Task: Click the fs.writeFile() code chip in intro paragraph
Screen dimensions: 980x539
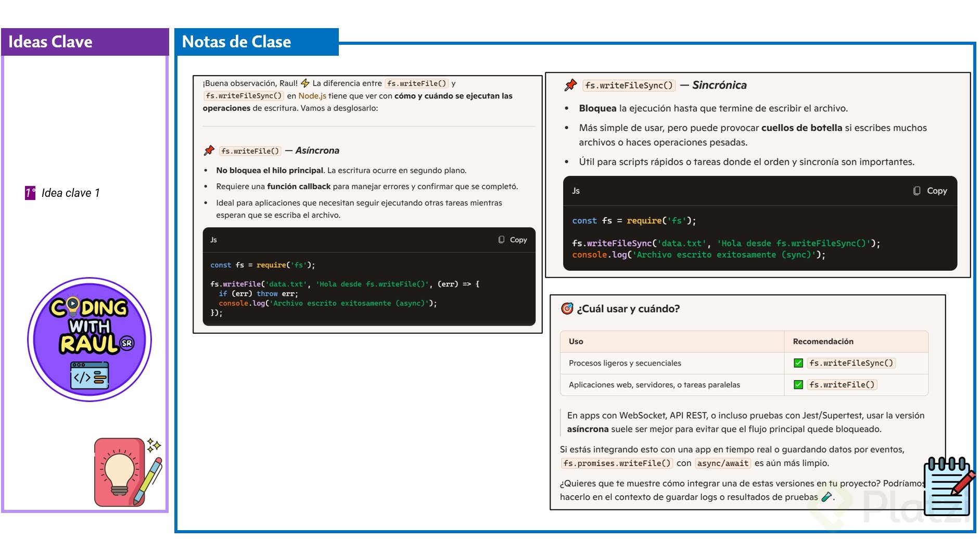Action: [416, 83]
